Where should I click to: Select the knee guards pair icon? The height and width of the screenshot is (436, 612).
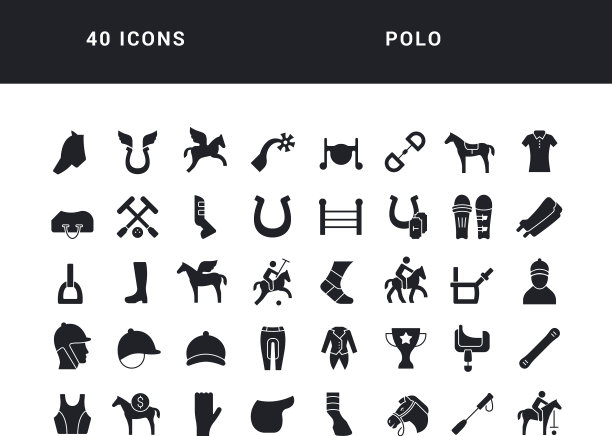472,217
